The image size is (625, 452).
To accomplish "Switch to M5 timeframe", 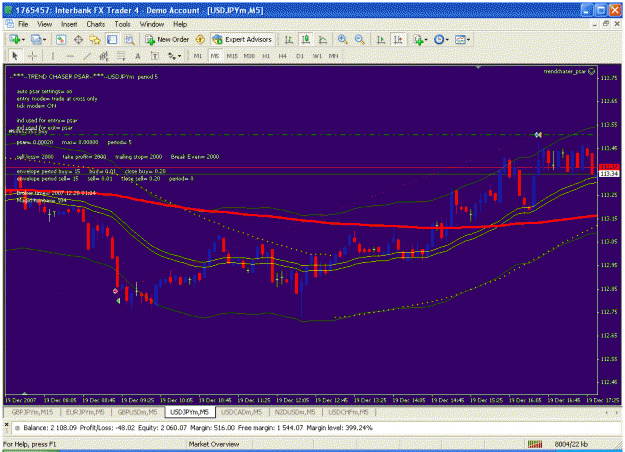I will 214,56.
